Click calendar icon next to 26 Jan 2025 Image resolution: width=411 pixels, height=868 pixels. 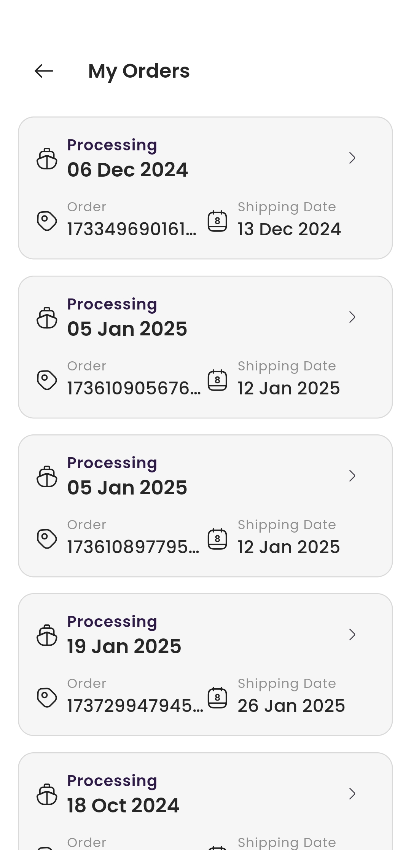(x=217, y=697)
